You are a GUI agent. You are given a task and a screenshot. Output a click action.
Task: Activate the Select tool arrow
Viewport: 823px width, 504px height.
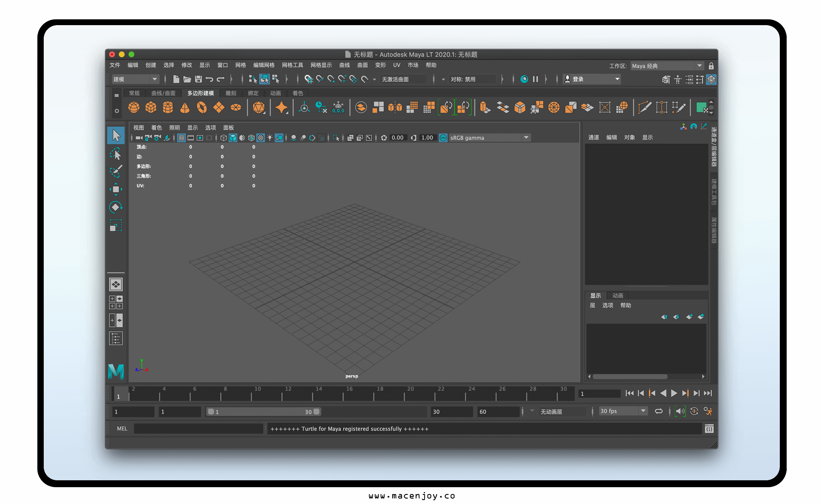(116, 135)
